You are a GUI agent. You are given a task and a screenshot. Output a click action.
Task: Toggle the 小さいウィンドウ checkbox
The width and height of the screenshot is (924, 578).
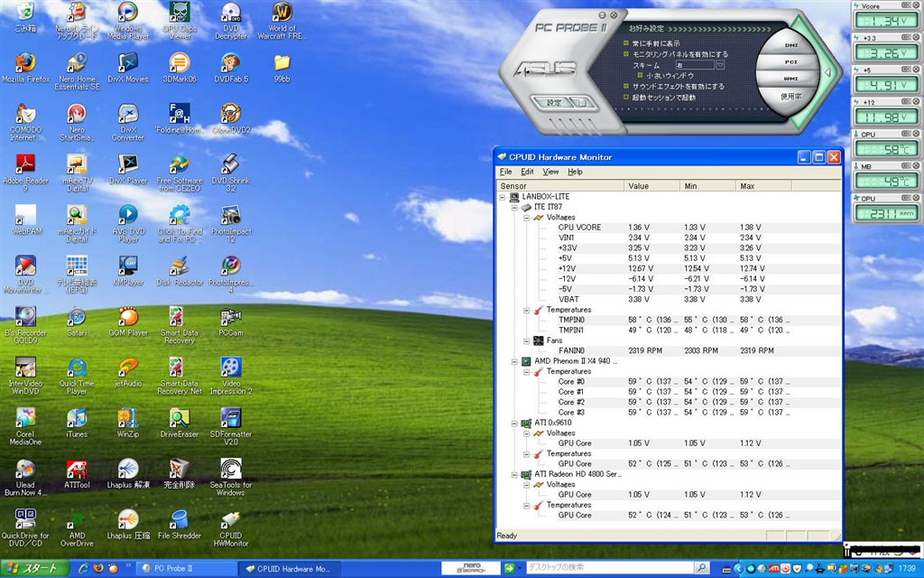tap(639, 76)
